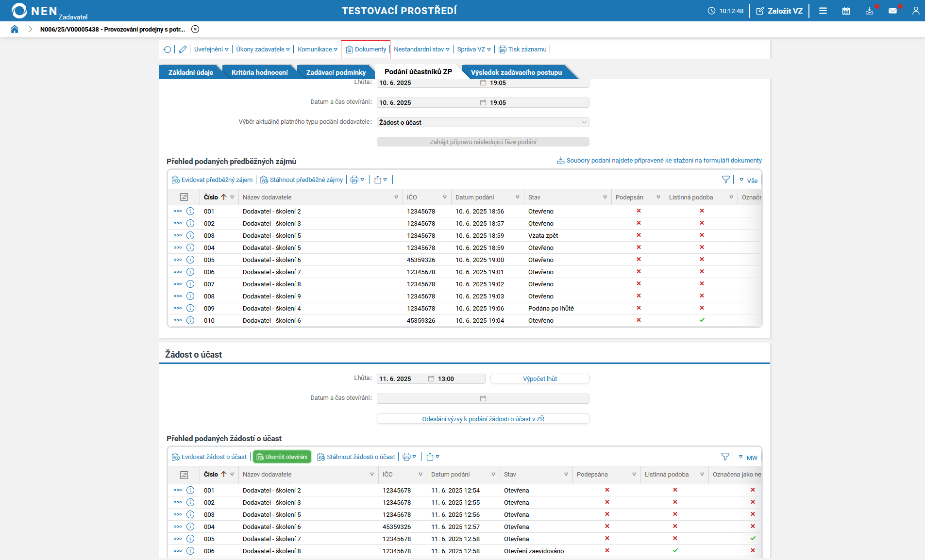Select the Podání účastníků ZP tab
The width and height of the screenshot is (925, 560).
pos(418,72)
